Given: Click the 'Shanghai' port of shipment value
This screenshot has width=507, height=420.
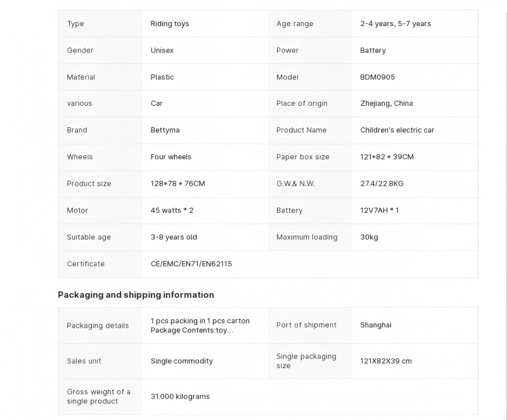Looking at the screenshot, I should coord(376,325).
